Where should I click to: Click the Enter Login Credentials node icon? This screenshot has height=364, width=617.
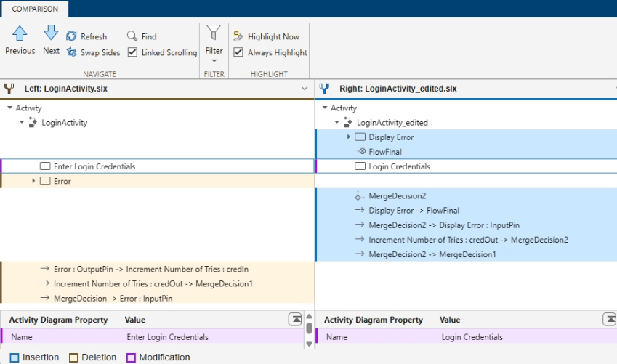[45, 166]
